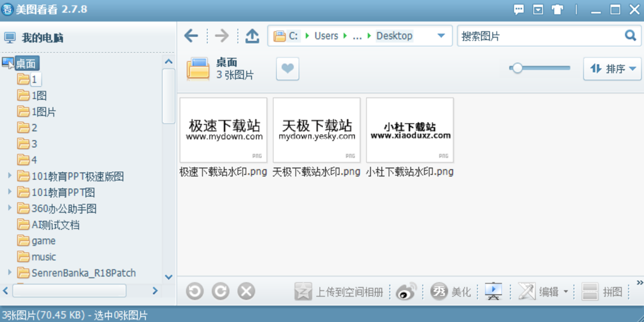Click the delete X icon in bottom toolbar
The width and height of the screenshot is (644, 322).
(x=246, y=291)
